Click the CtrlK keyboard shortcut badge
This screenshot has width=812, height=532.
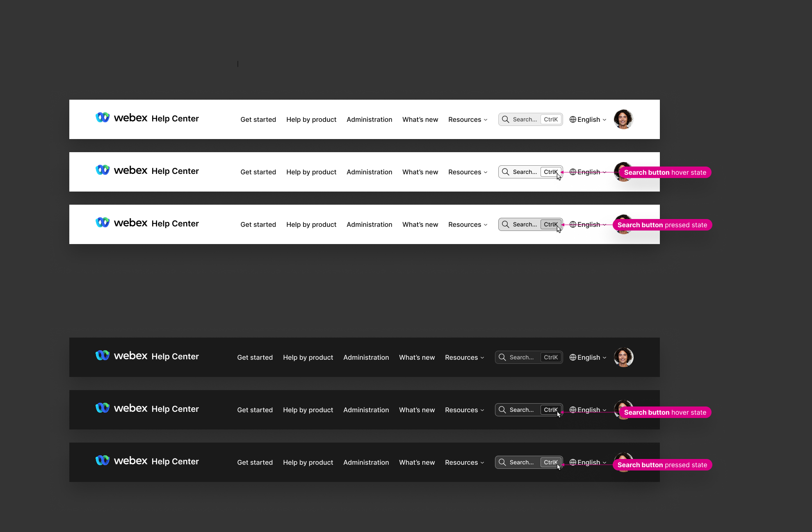[x=551, y=119]
